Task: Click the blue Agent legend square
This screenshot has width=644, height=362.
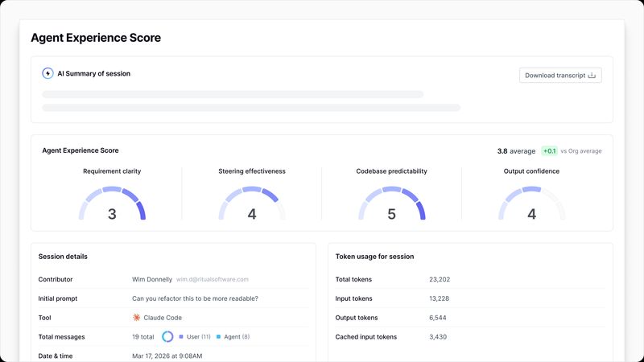Action: coord(218,337)
